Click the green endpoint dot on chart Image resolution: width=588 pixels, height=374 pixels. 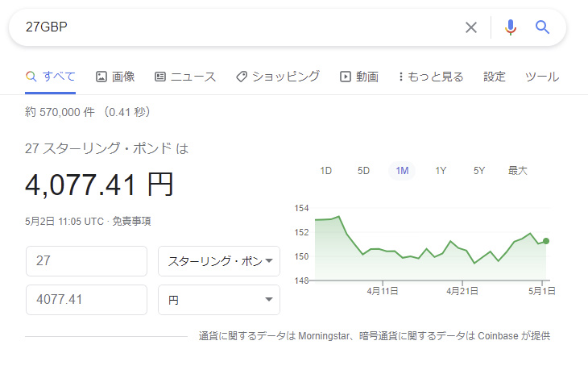(x=546, y=240)
